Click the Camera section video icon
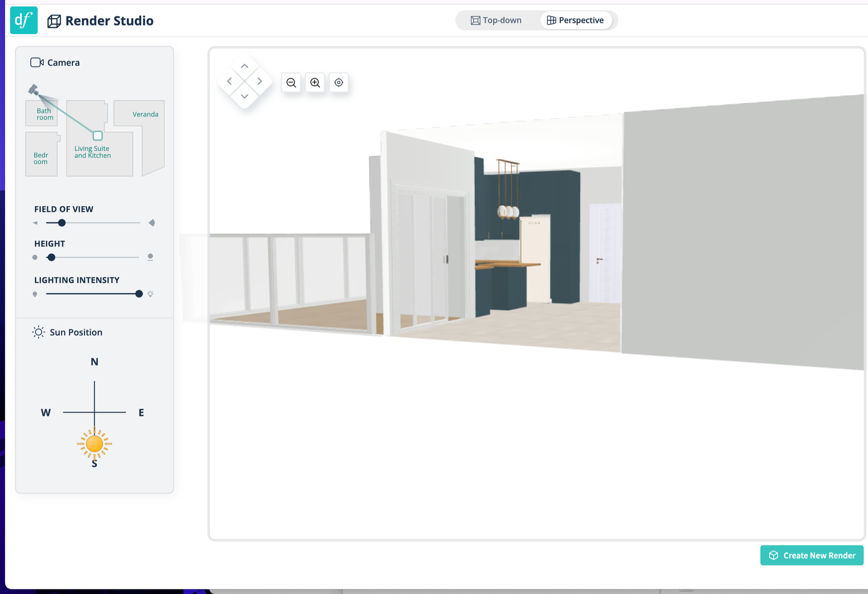This screenshot has width=868, height=594. click(x=37, y=62)
